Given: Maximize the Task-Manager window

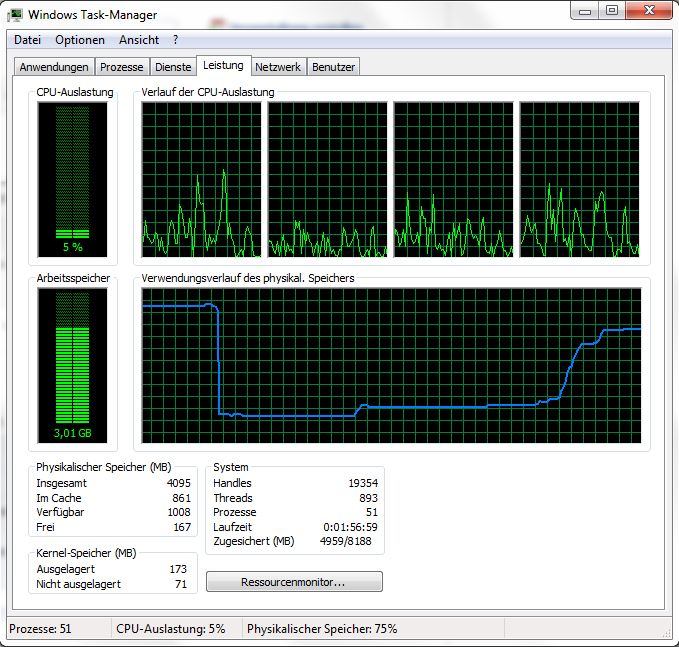Looking at the screenshot, I should [612, 11].
